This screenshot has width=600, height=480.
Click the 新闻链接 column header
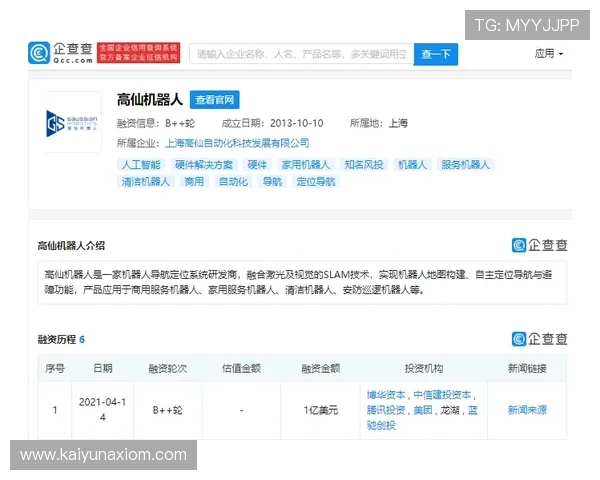pyautogui.click(x=527, y=368)
